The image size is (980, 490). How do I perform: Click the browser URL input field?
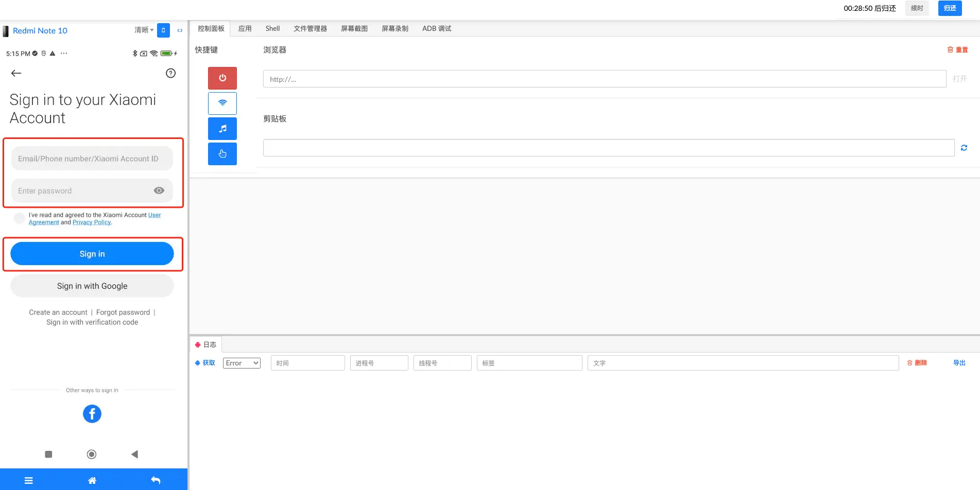tap(604, 79)
